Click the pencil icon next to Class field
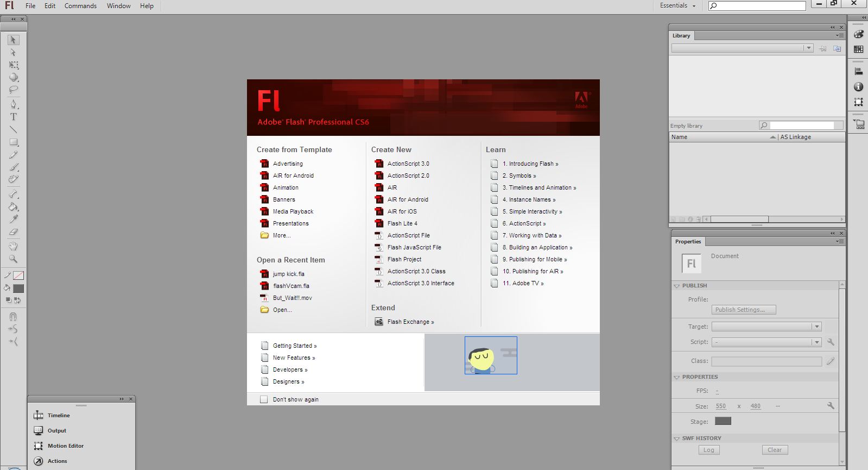The width and height of the screenshot is (868, 470). (831, 361)
